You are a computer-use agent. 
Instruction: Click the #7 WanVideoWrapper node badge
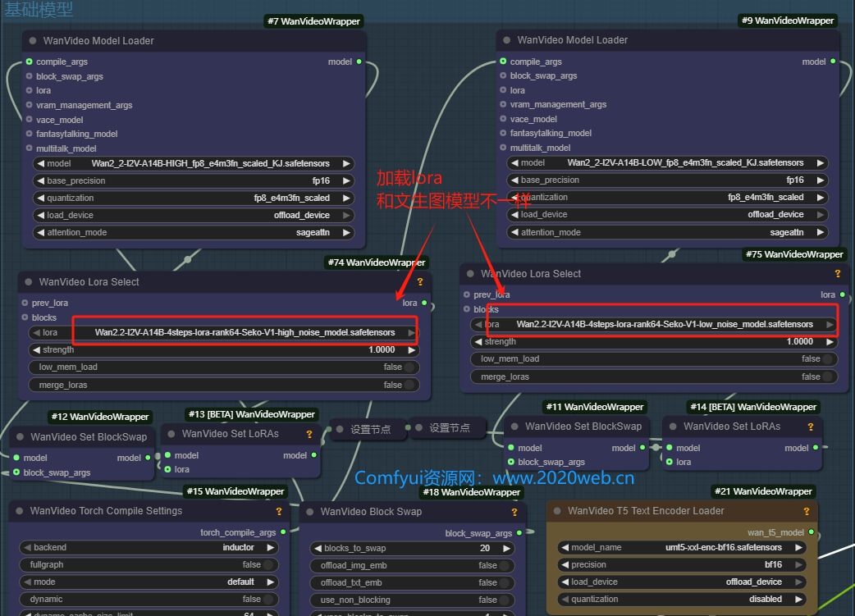[313, 21]
